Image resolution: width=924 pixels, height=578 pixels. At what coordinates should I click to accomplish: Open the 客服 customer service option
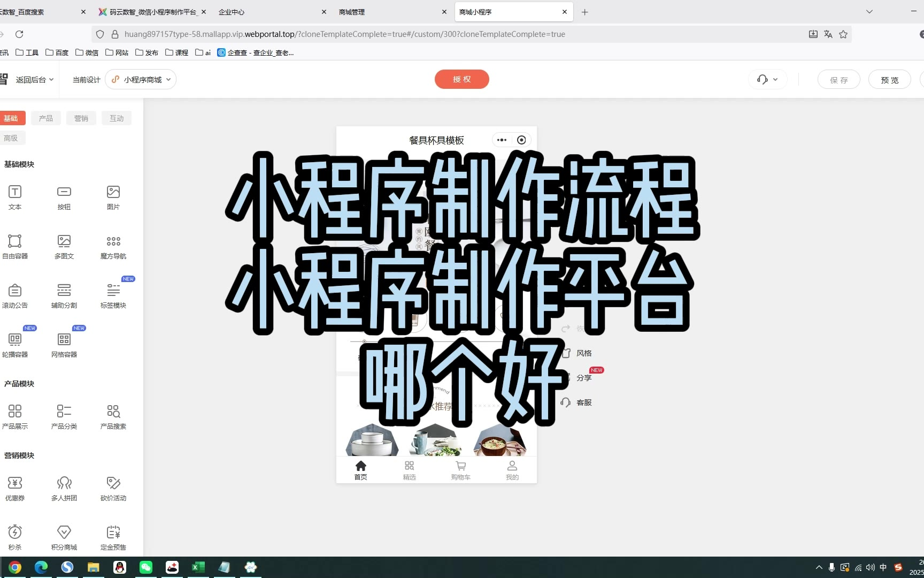click(x=577, y=402)
